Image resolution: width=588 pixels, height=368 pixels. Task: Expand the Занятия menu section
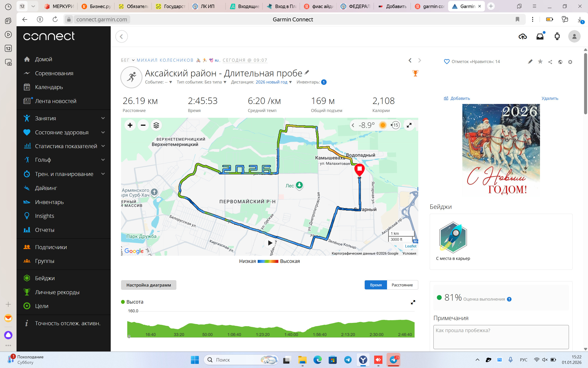pyautogui.click(x=103, y=118)
